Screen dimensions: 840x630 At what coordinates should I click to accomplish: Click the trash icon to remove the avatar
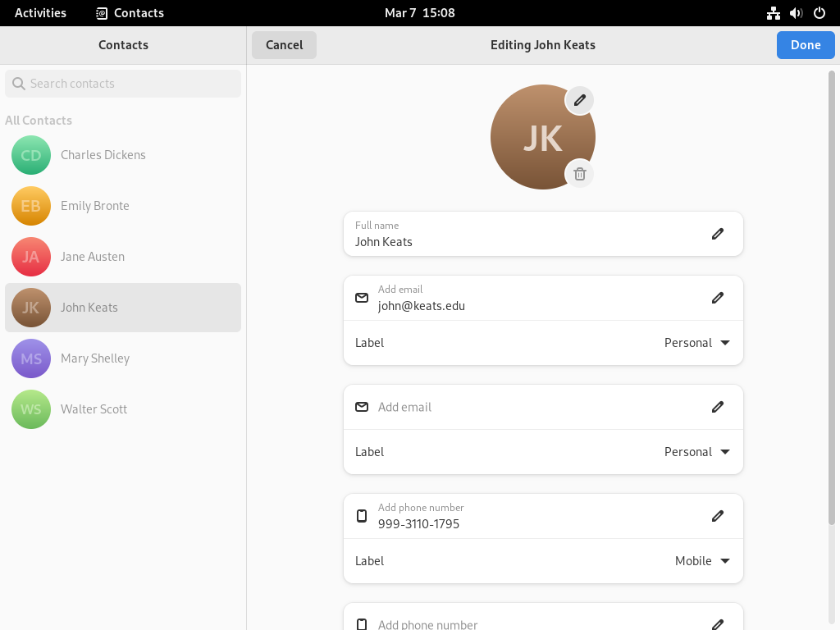click(579, 174)
